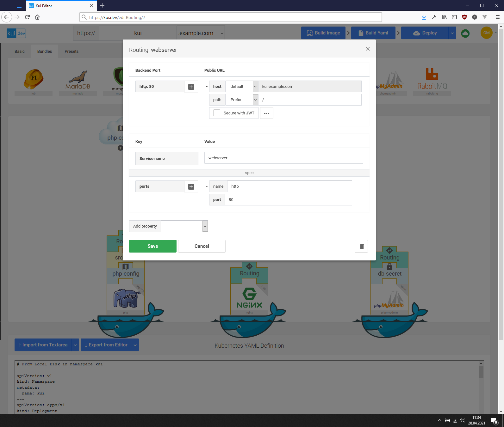Add a new backend port with plus icon
The height and width of the screenshot is (427, 504).
pyautogui.click(x=191, y=87)
